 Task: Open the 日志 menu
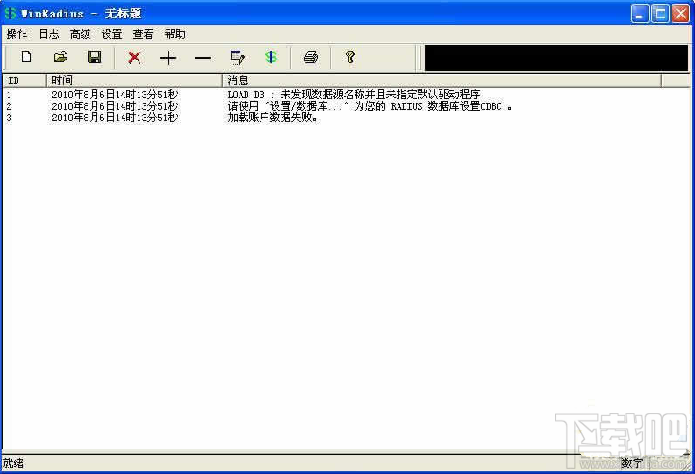point(49,34)
